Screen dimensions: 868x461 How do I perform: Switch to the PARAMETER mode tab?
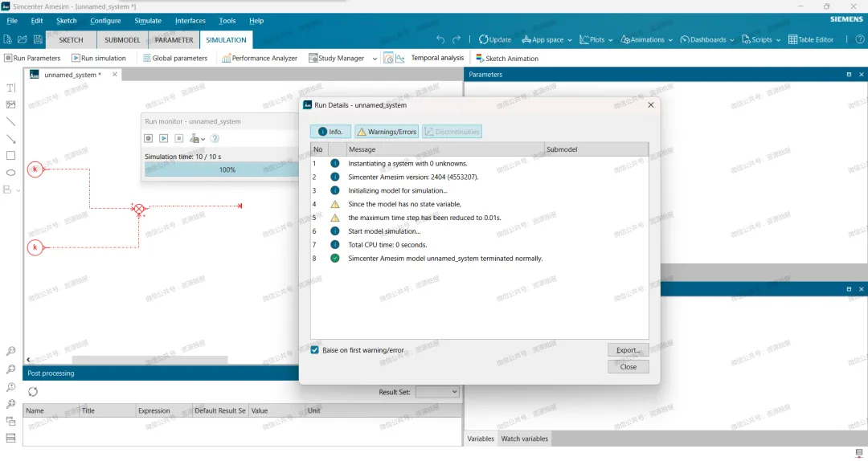tap(174, 40)
